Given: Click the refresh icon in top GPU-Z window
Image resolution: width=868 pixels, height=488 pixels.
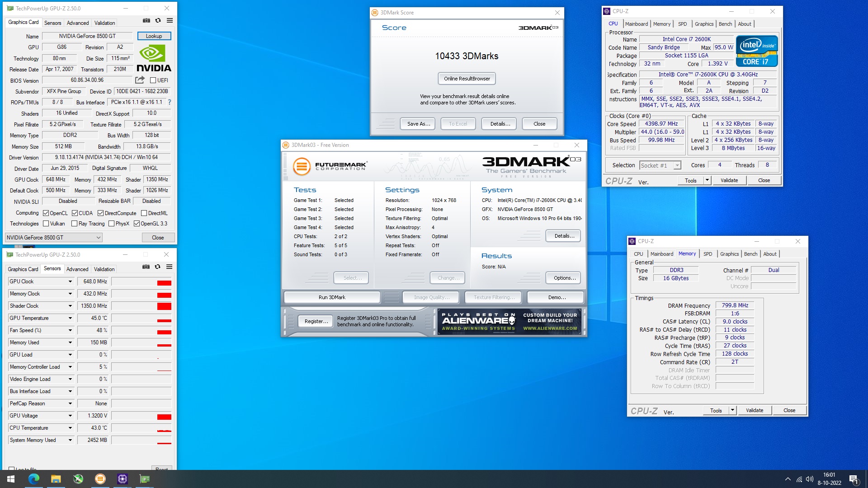Looking at the screenshot, I should 158,20.
